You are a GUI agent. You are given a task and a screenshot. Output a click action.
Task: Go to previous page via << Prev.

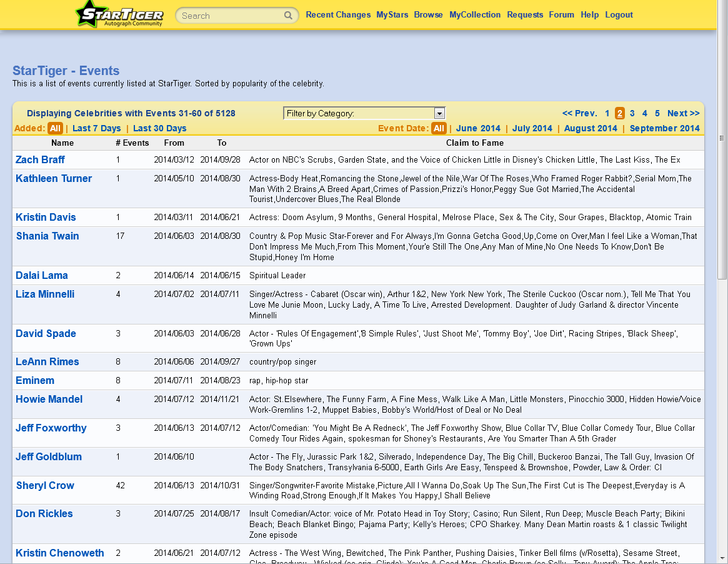[x=579, y=113]
